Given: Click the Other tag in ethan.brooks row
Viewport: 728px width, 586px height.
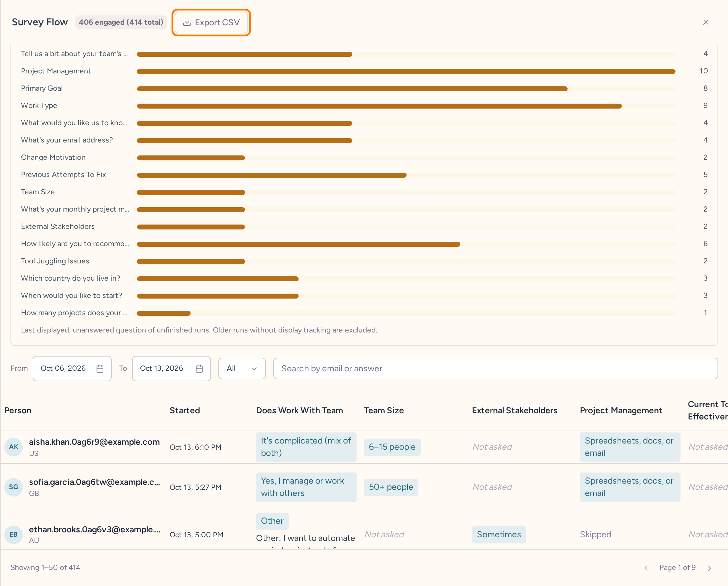Looking at the screenshot, I should [272, 521].
